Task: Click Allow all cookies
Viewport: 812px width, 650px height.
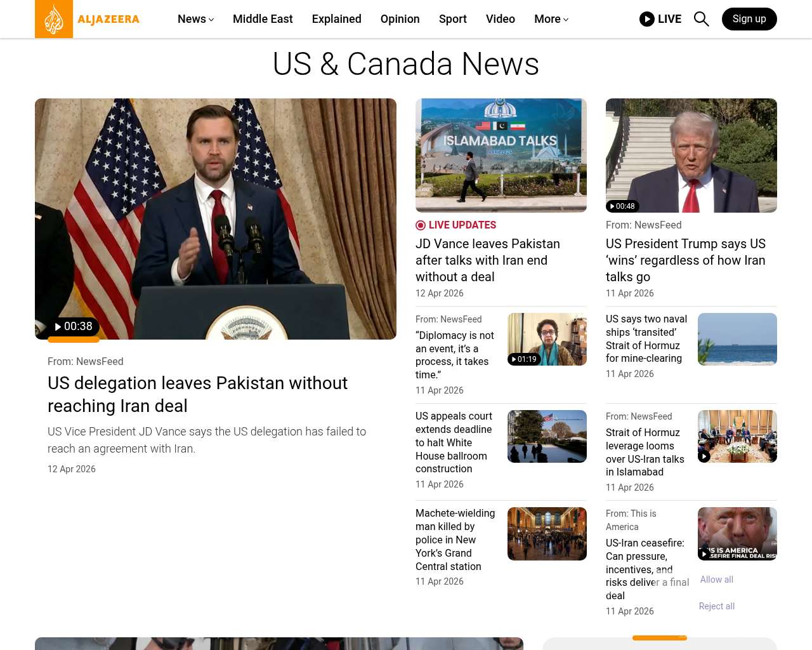Action: click(716, 580)
